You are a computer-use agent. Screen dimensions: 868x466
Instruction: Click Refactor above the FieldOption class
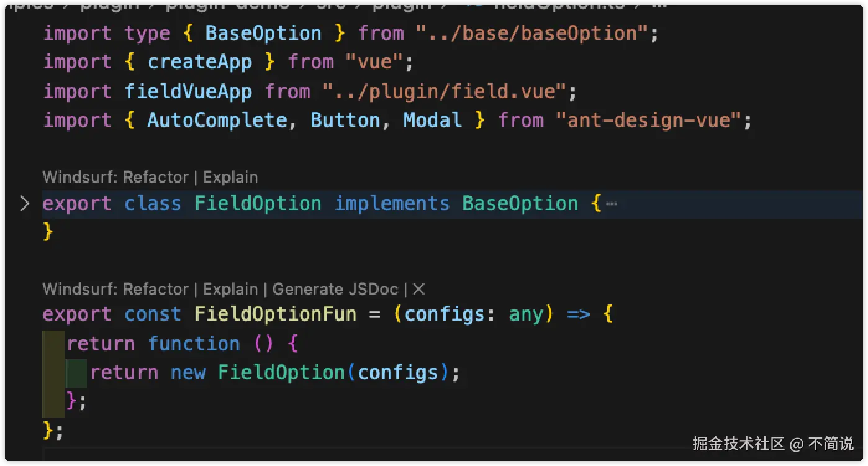[x=155, y=177]
